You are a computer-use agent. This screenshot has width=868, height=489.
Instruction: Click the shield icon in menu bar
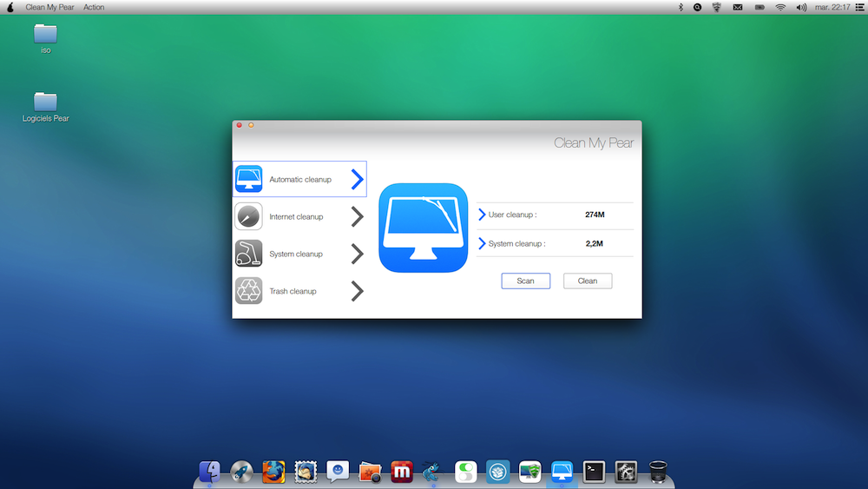coord(716,7)
